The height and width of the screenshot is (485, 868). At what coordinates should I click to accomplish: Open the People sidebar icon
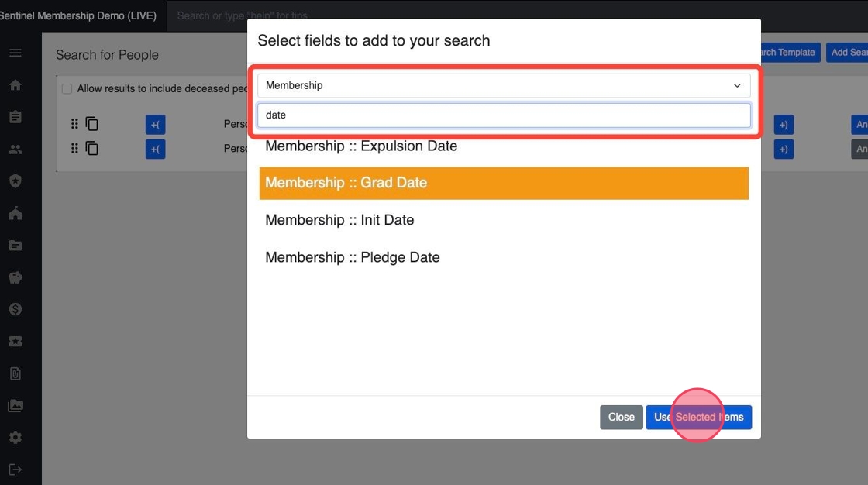[x=15, y=150]
